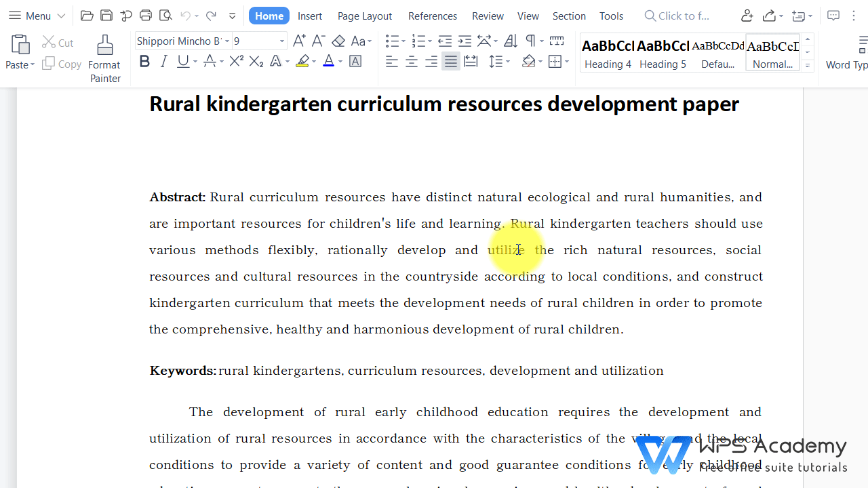The height and width of the screenshot is (488, 868).
Task: Select the Clear Formatting eraser icon
Action: click(x=338, y=41)
